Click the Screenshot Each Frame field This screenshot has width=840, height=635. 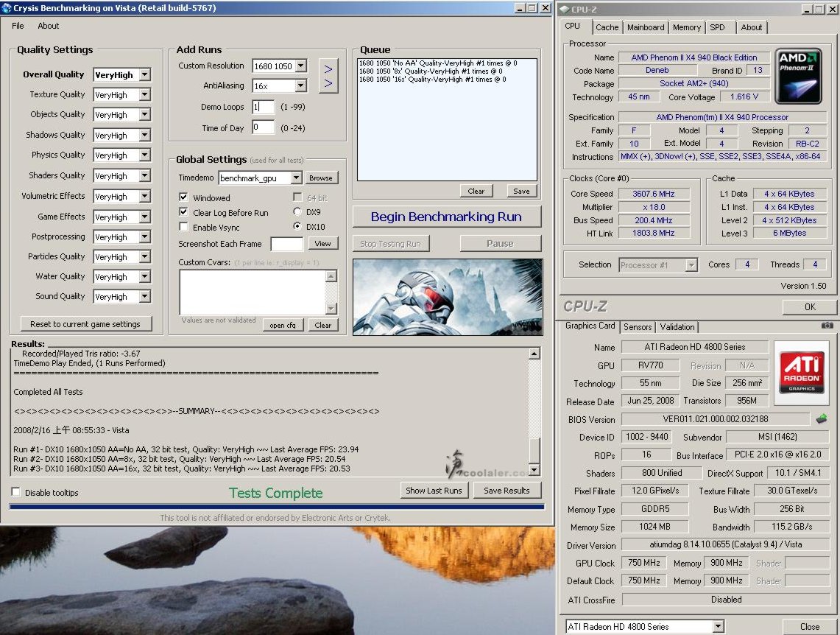pyautogui.click(x=287, y=244)
